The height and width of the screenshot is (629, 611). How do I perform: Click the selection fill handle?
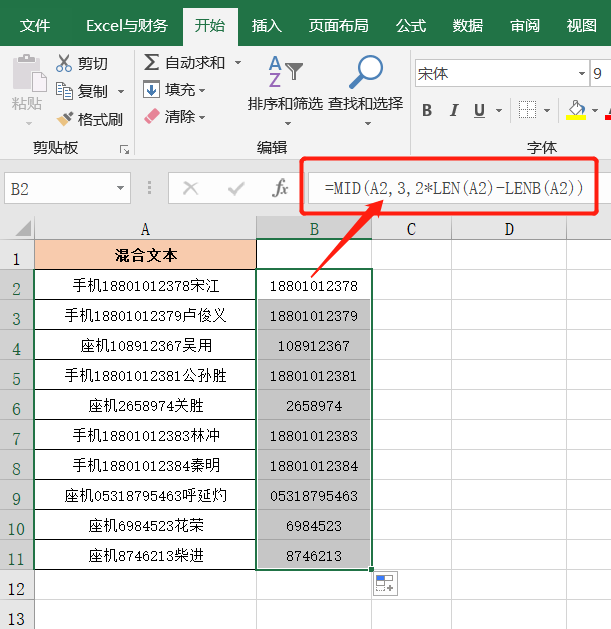click(x=371, y=569)
